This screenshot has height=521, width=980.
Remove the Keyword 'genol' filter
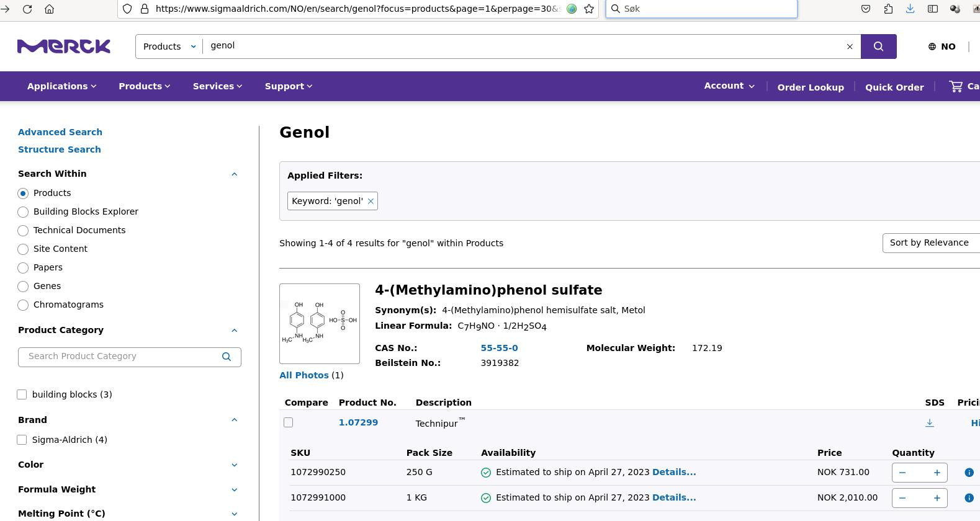coord(371,201)
